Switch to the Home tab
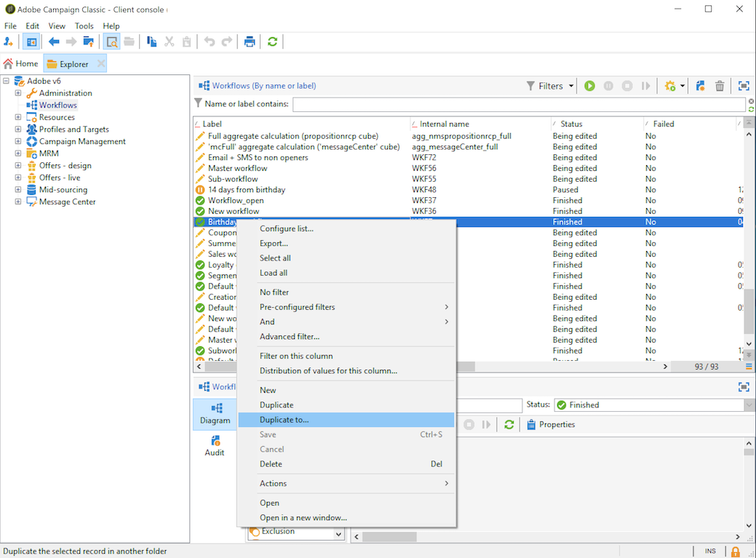The width and height of the screenshot is (756, 558). click(21, 64)
